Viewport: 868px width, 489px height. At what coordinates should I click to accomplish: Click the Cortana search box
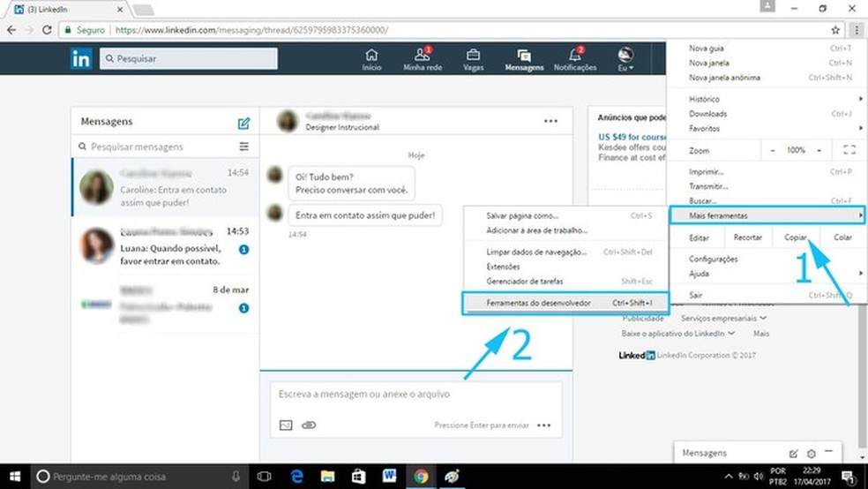(139, 477)
